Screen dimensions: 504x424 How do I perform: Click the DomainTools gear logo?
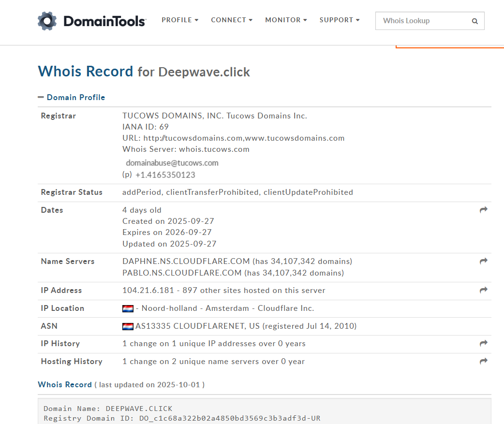[x=47, y=21]
